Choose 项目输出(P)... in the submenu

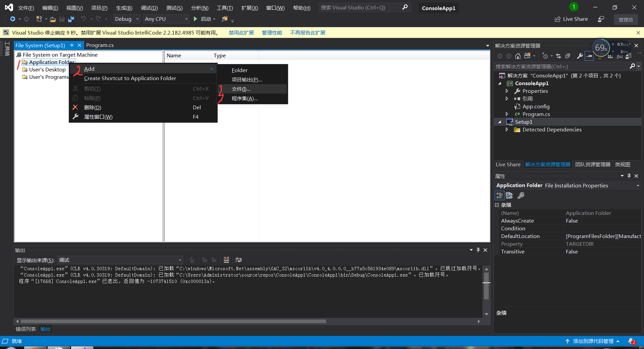pyautogui.click(x=253, y=79)
